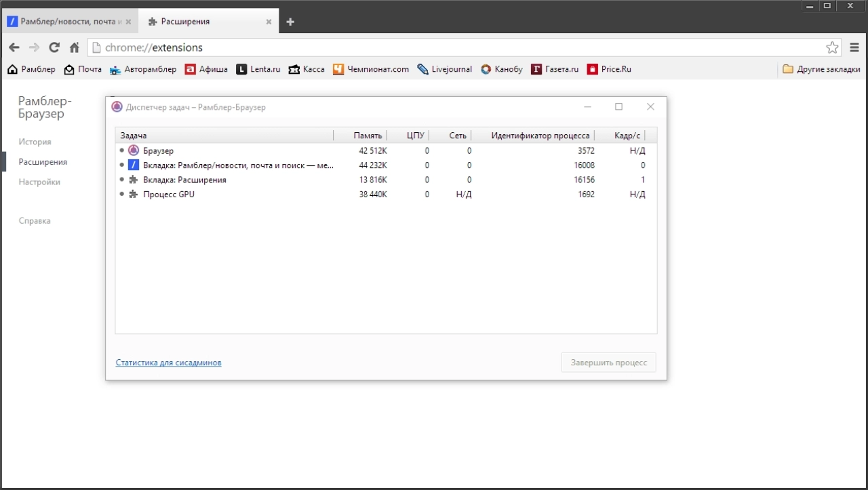Screen dimensions: 868x490
Task: Select the Процесс GPU row
Action: (x=386, y=195)
